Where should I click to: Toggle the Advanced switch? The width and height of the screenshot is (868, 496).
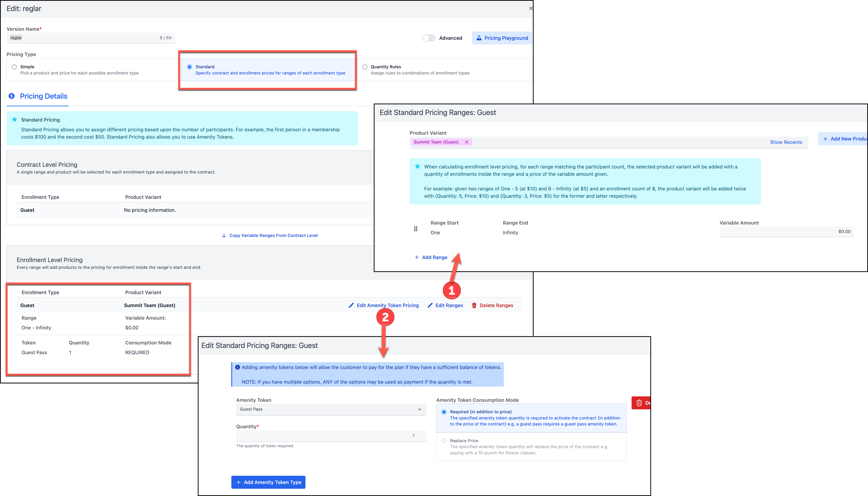pyautogui.click(x=429, y=38)
